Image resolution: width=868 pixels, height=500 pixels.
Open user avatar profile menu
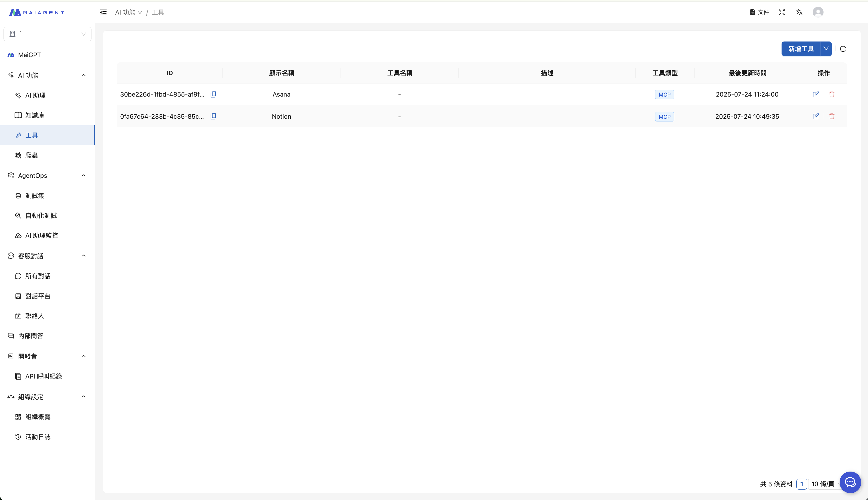coord(818,12)
